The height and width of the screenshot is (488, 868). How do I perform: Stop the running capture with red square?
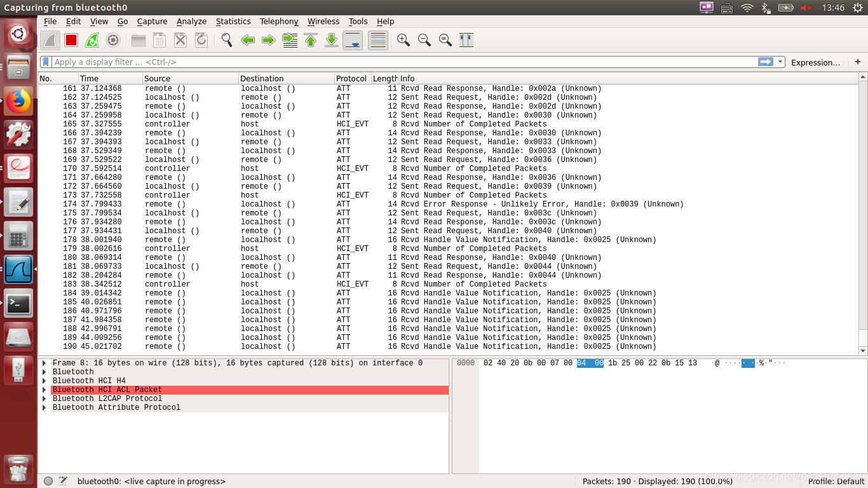[x=71, y=40]
